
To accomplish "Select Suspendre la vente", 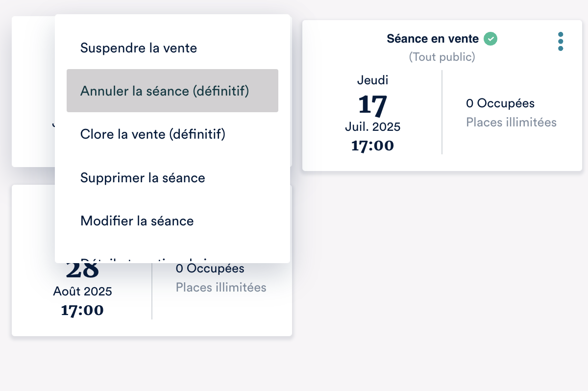I will tap(139, 48).
